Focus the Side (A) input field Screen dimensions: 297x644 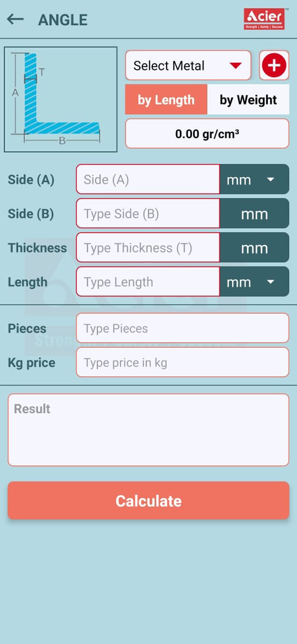pos(148,179)
